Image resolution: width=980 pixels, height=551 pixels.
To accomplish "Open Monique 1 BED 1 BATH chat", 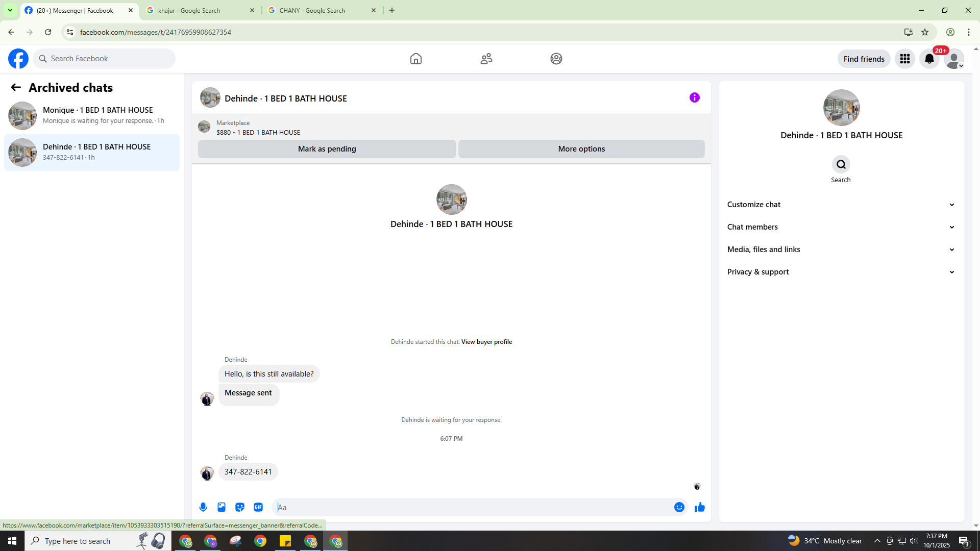I will coord(92,115).
